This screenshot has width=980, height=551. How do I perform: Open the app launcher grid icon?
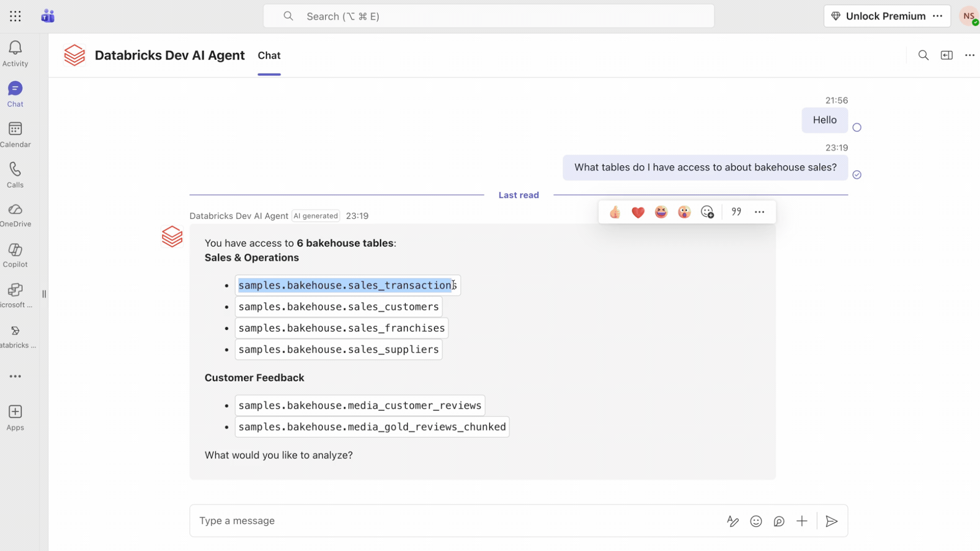(x=15, y=16)
